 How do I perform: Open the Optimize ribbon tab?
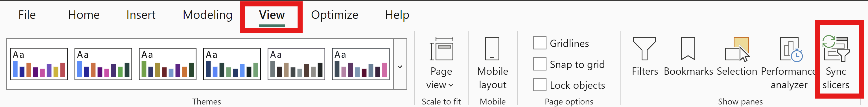334,15
